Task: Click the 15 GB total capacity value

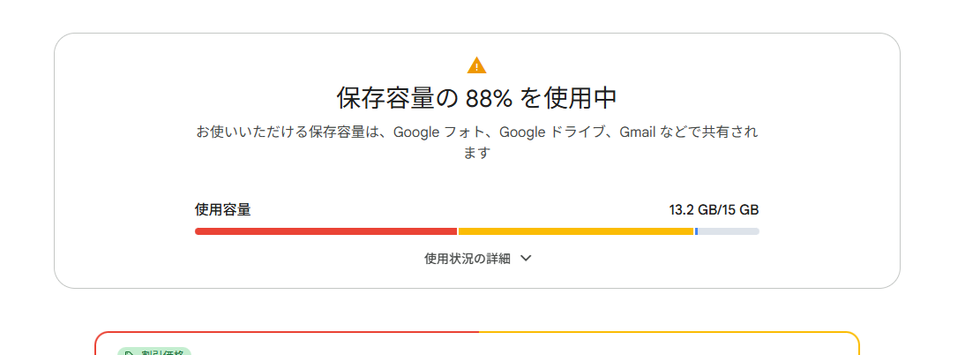Action: 741,210
